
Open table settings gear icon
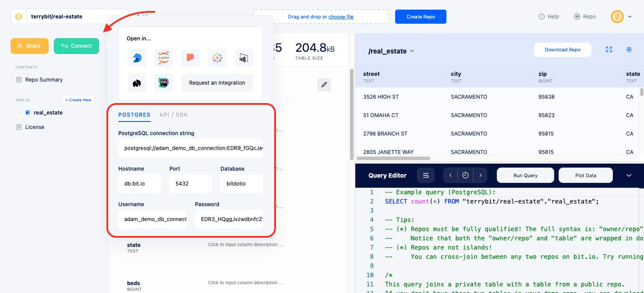(x=629, y=50)
